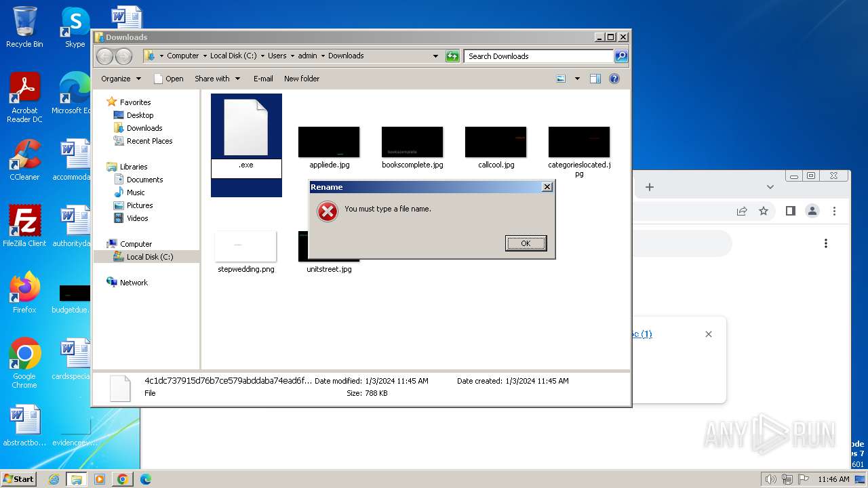Select Computer in navigation pane

pyautogui.click(x=136, y=244)
